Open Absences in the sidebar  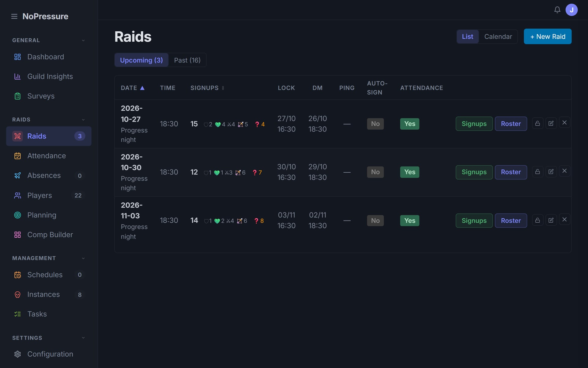pos(49,175)
